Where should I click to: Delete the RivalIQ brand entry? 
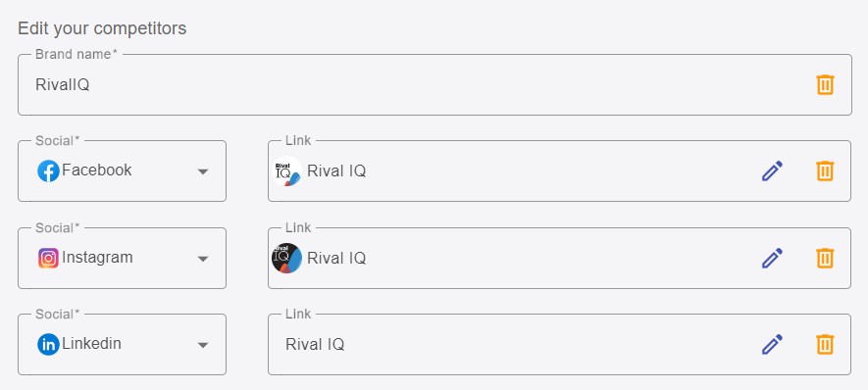pyautogui.click(x=825, y=84)
